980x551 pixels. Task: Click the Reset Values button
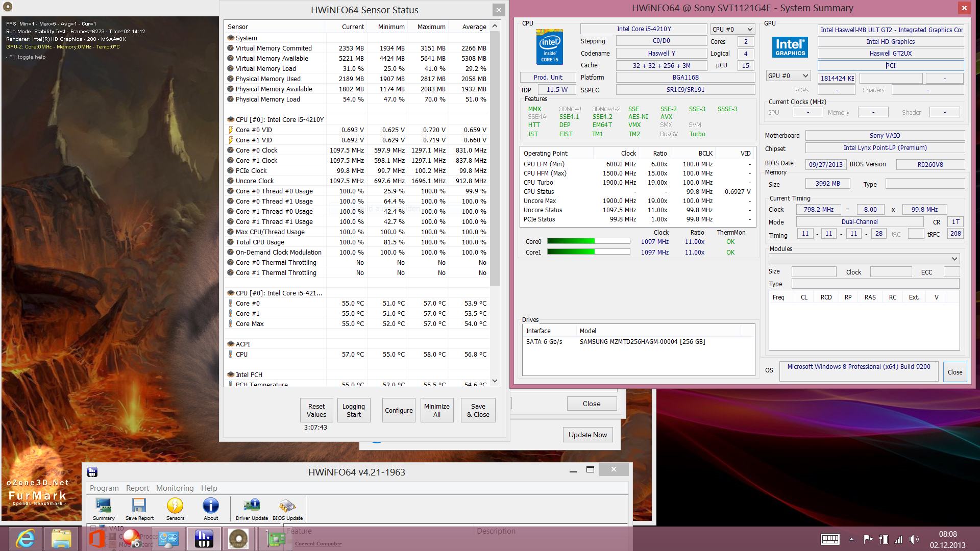click(316, 410)
